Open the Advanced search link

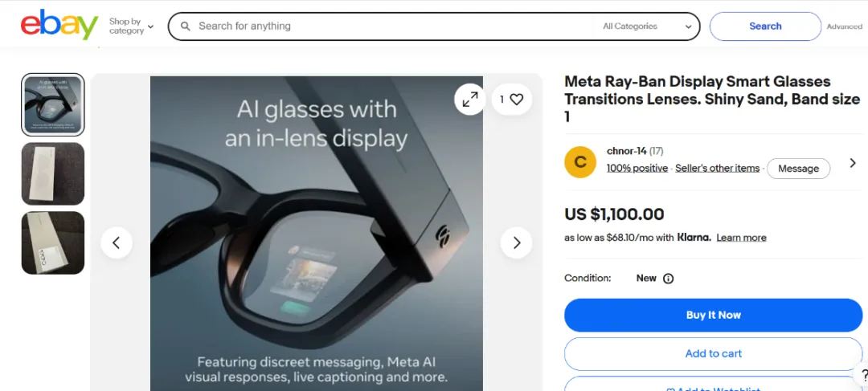pyautogui.click(x=844, y=26)
